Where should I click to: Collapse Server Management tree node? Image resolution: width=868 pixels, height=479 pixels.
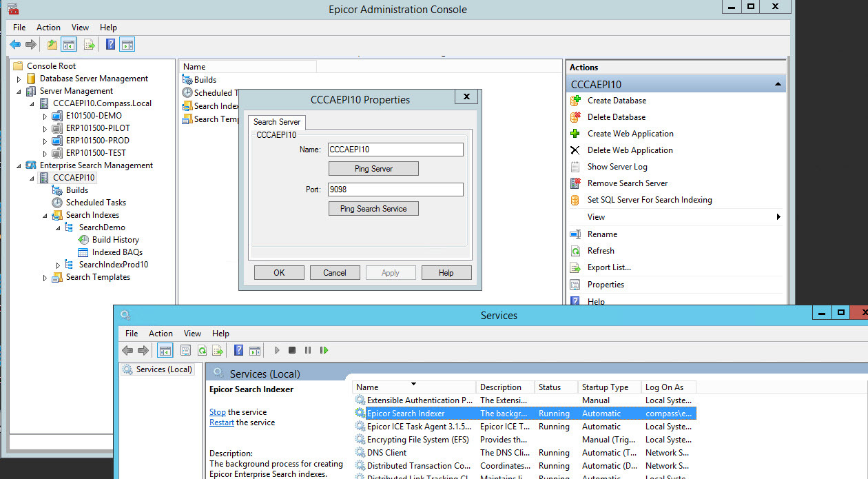19,91
